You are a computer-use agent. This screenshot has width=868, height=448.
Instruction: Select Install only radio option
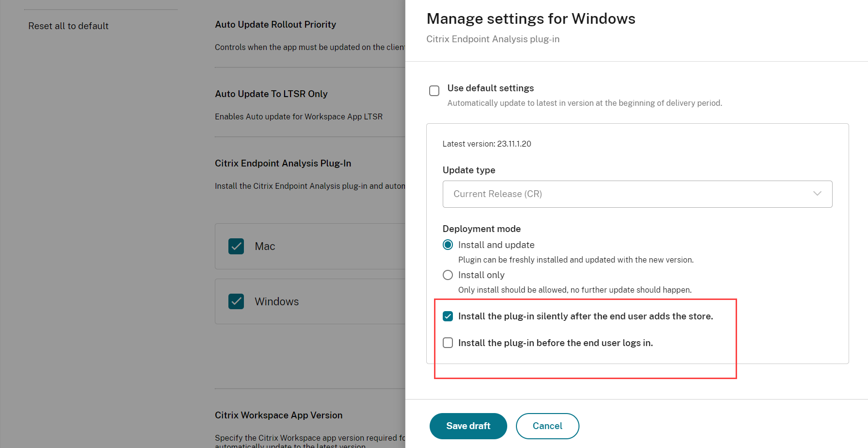coord(448,275)
